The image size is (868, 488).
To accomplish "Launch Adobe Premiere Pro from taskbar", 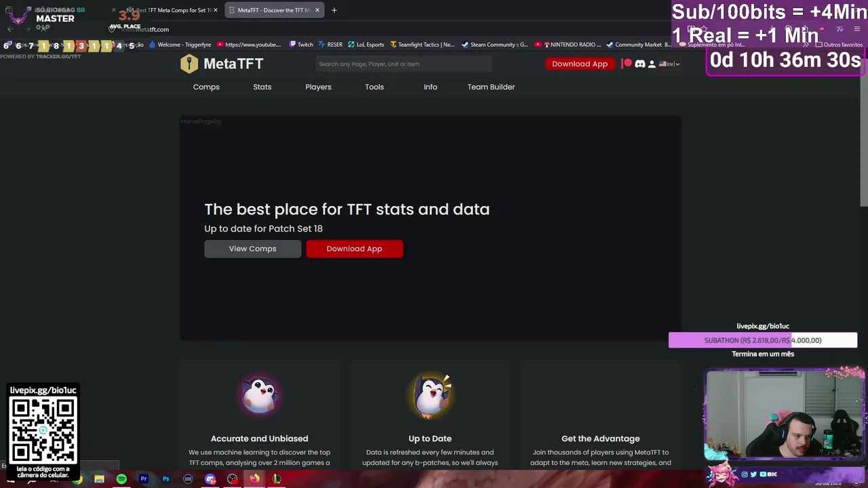I will point(144,479).
